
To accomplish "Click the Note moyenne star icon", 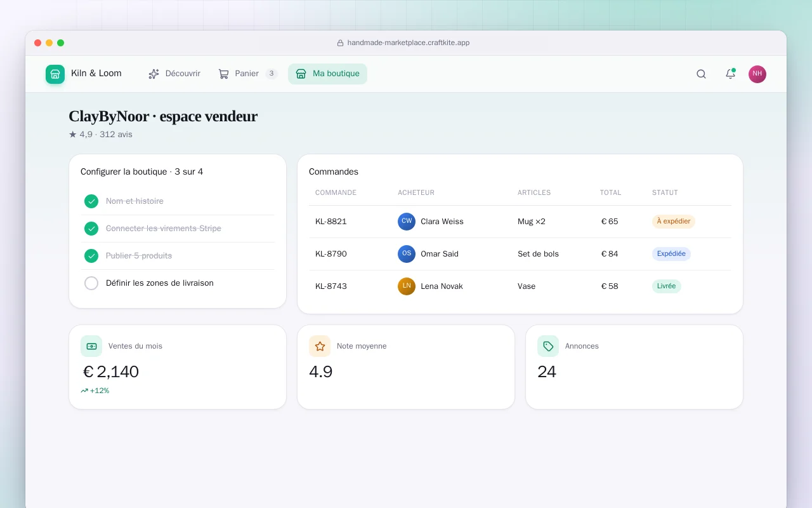I will coord(320,346).
